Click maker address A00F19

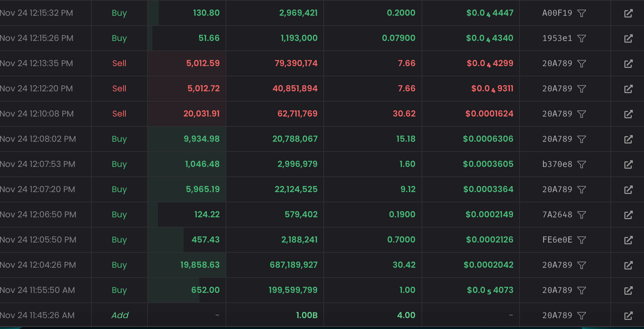pos(557,13)
